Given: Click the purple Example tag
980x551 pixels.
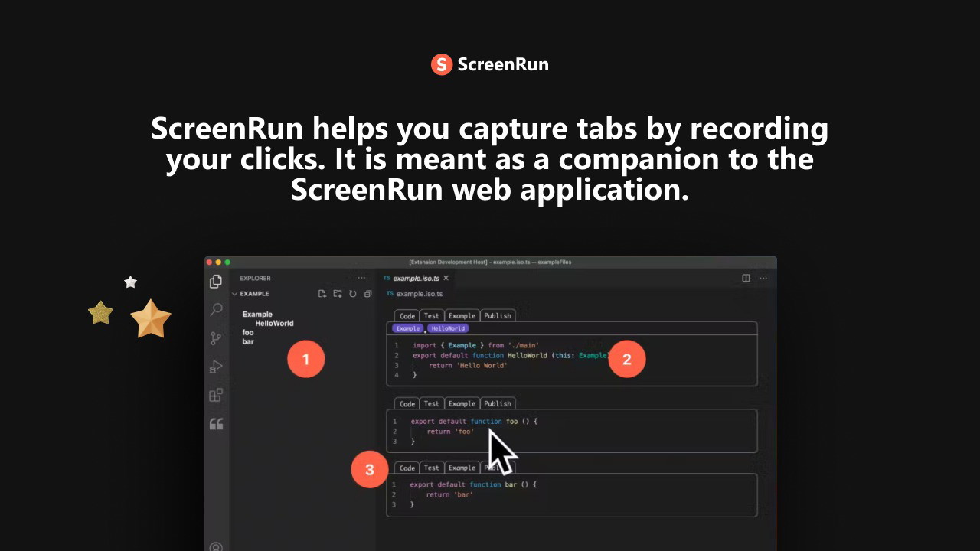Looking at the screenshot, I should 407,328.
